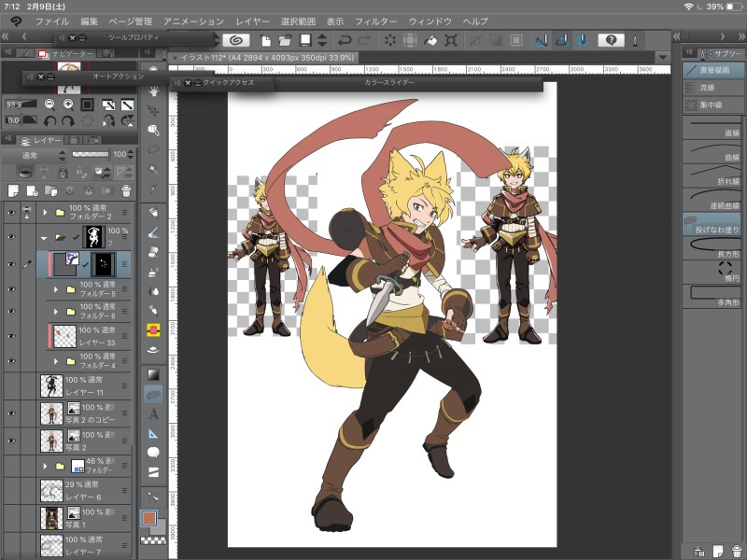Pick the Gradient tool
747x560 pixels.
(x=153, y=374)
